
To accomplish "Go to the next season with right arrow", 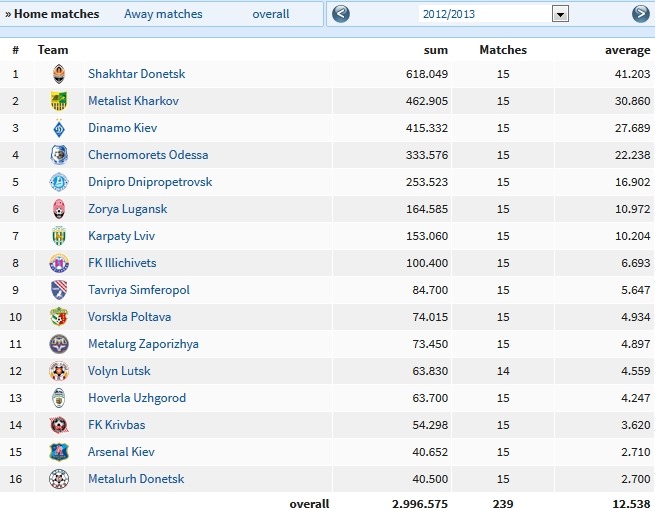I will click(x=640, y=14).
